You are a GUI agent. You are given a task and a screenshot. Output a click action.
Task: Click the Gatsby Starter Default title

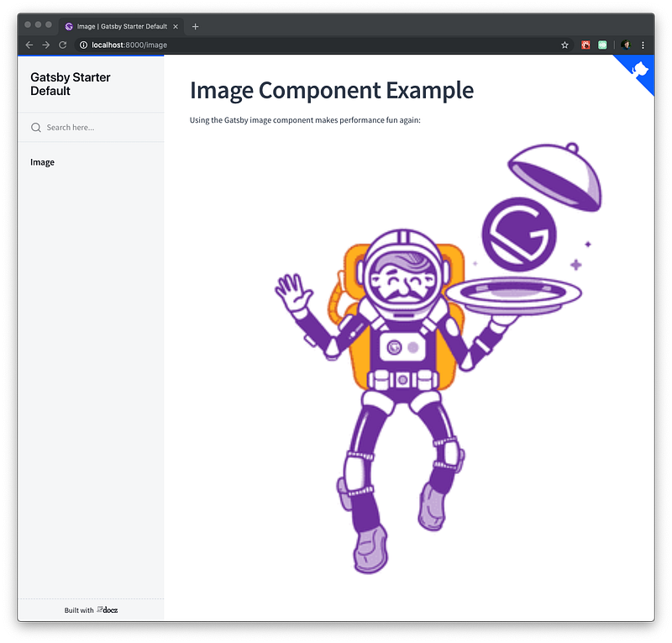tap(71, 84)
